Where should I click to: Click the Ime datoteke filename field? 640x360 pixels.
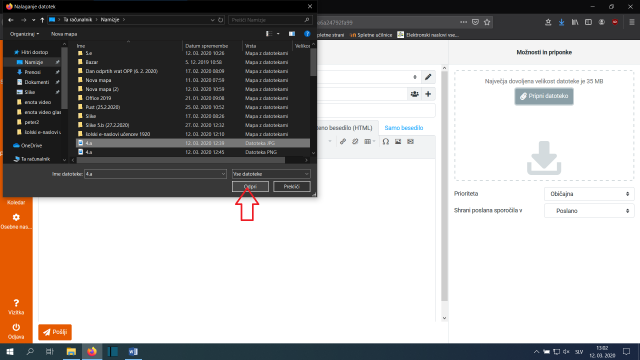pyautogui.click(x=155, y=174)
